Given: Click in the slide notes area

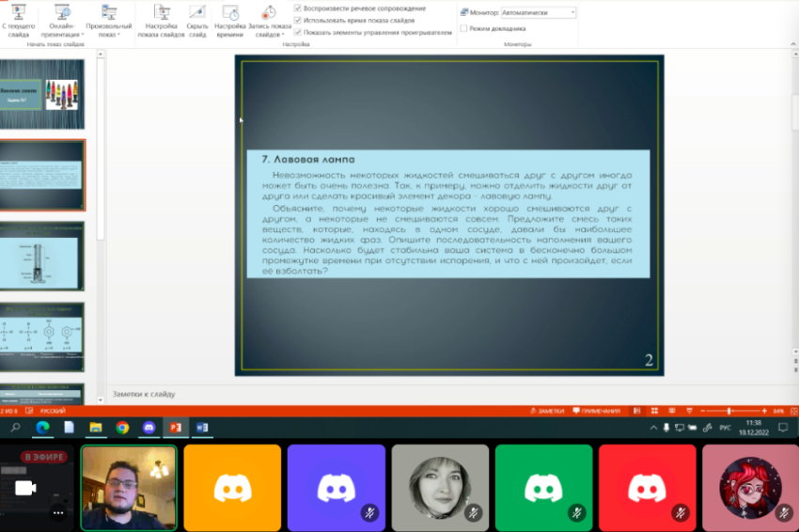Looking at the screenshot, I should [376, 394].
